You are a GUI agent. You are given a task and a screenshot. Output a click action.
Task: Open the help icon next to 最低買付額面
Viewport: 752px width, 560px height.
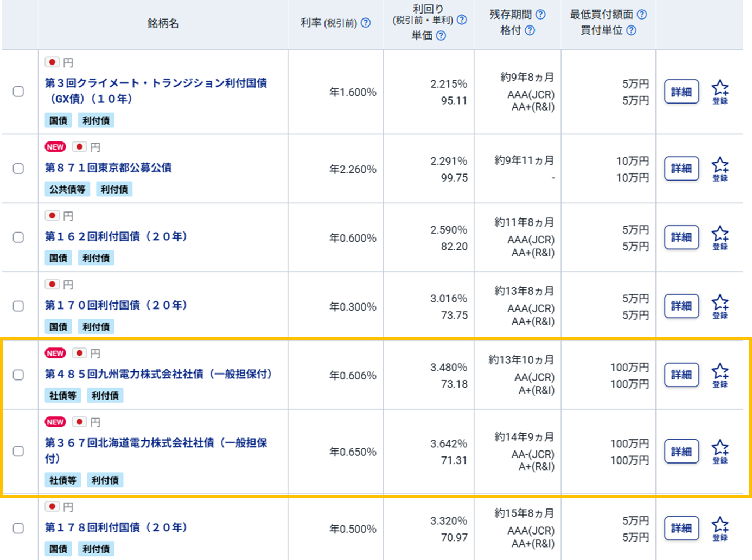[641, 15]
